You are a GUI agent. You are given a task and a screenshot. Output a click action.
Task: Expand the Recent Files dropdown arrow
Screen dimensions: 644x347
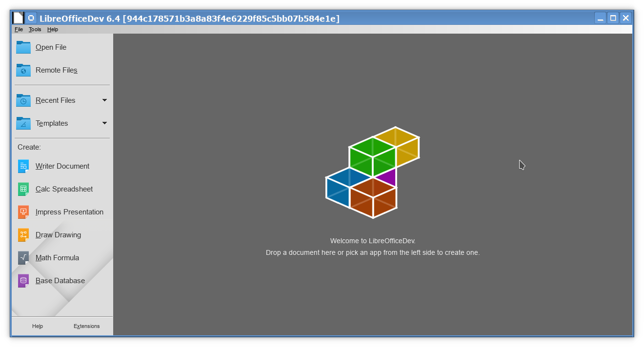pyautogui.click(x=104, y=100)
